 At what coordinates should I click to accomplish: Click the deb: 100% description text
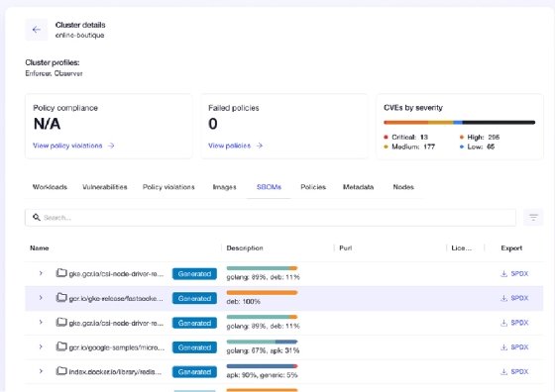244,302
